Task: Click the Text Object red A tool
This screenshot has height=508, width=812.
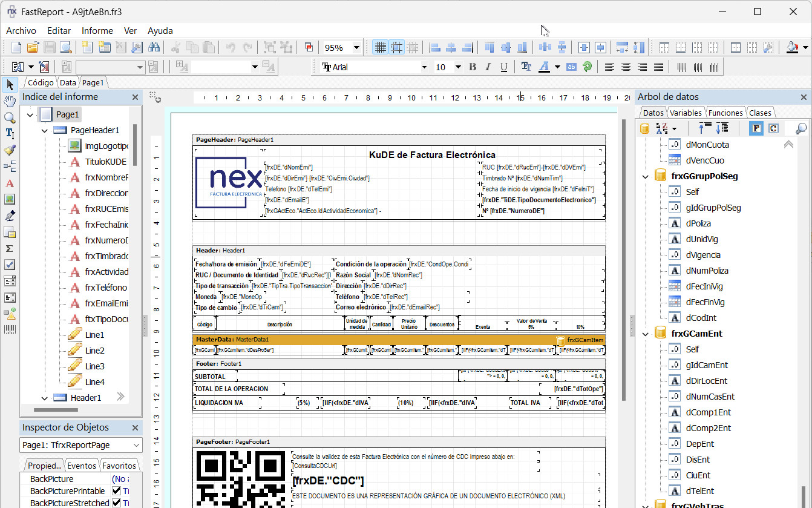Action: pos(10,183)
